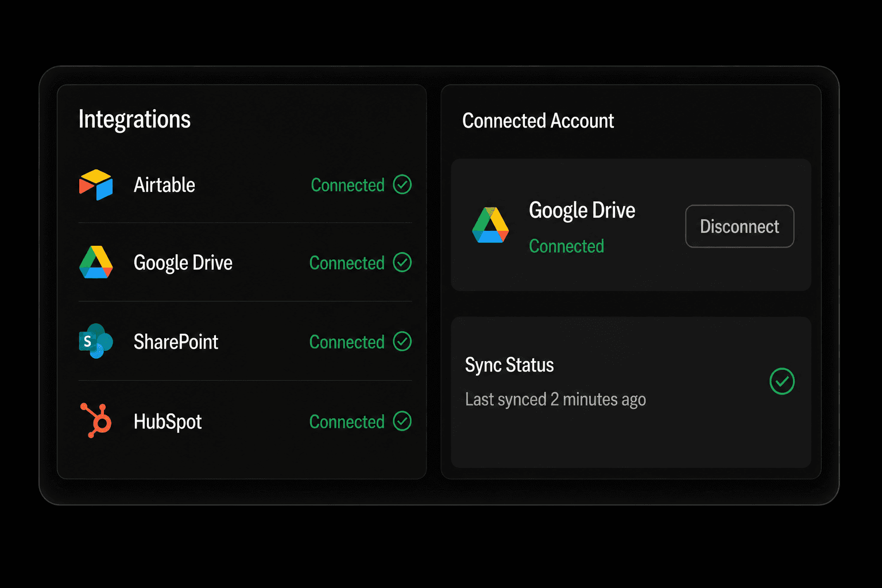Image resolution: width=882 pixels, height=588 pixels.
Task: Click the green checkmark in the Airtable row
Action: (x=402, y=184)
